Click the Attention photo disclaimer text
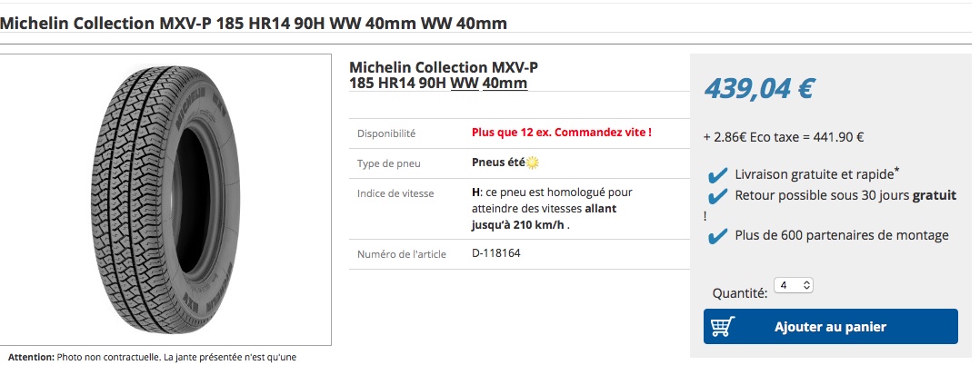 [x=152, y=356]
